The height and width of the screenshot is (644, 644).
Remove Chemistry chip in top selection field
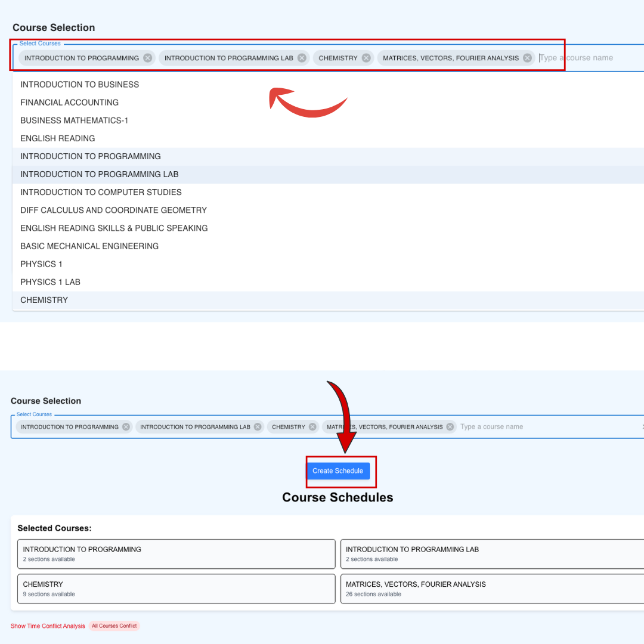click(366, 58)
